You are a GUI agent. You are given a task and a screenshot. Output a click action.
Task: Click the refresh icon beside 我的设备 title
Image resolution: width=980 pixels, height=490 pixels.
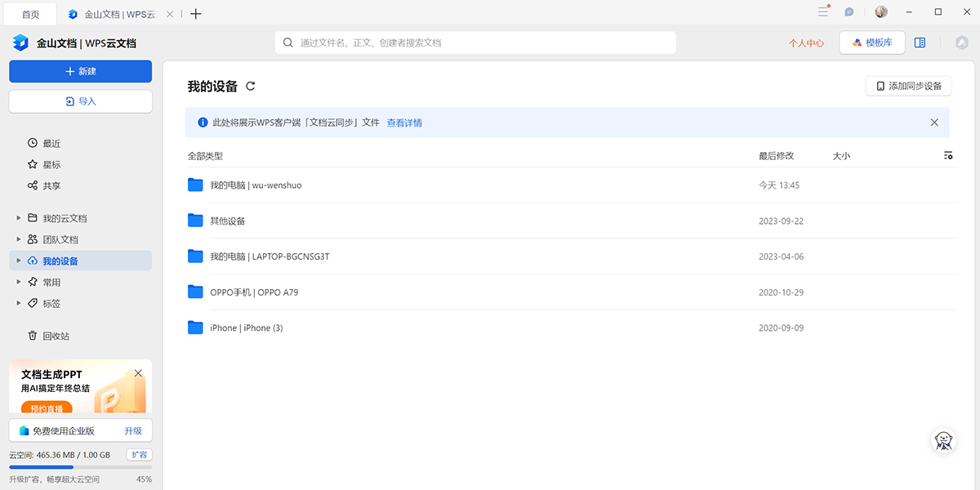(251, 87)
